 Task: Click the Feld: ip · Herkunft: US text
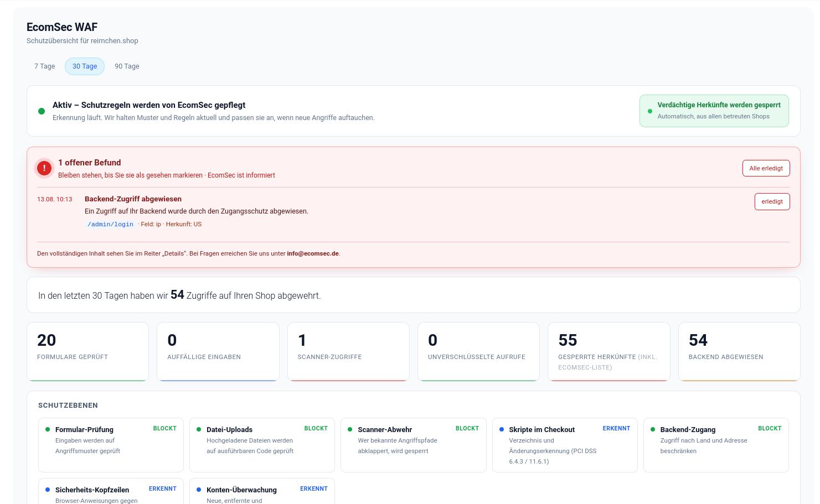[170, 225]
